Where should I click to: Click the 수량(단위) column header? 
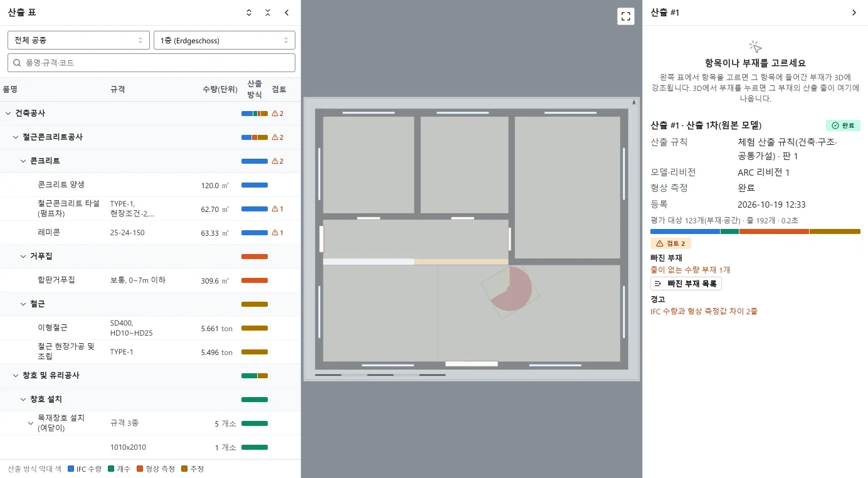coord(220,90)
